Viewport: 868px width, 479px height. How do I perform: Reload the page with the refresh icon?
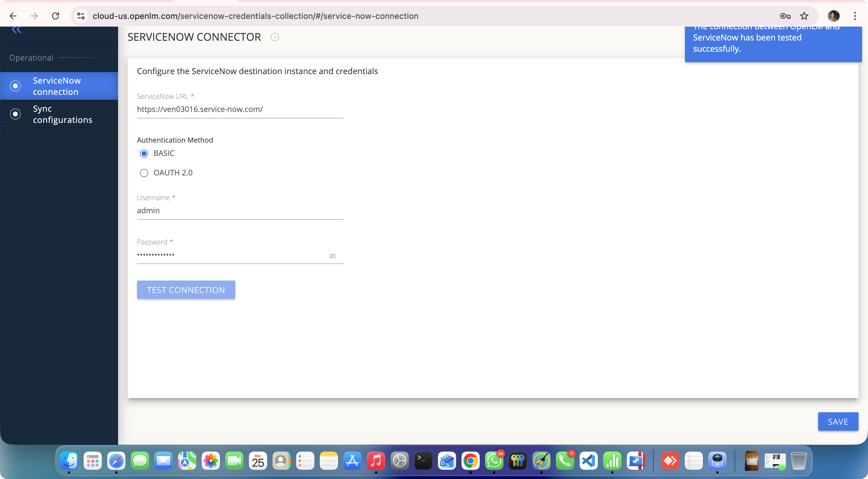pyautogui.click(x=56, y=16)
